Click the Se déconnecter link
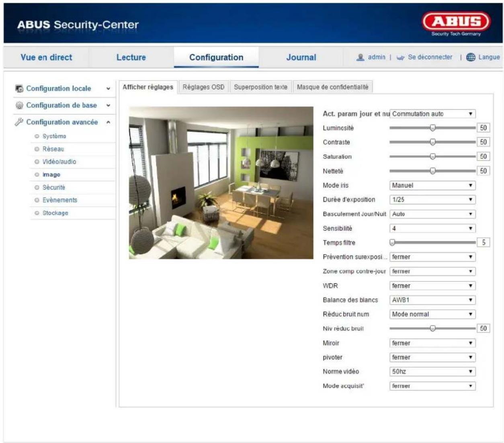The width and height of the screenshot is (504, 443). (x=430, y=57)
